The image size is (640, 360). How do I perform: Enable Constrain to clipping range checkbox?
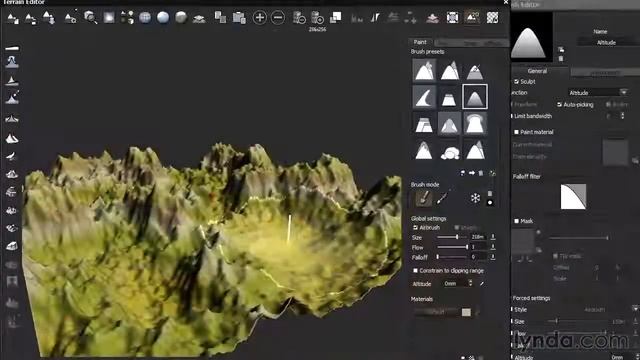tap(415, 271)
